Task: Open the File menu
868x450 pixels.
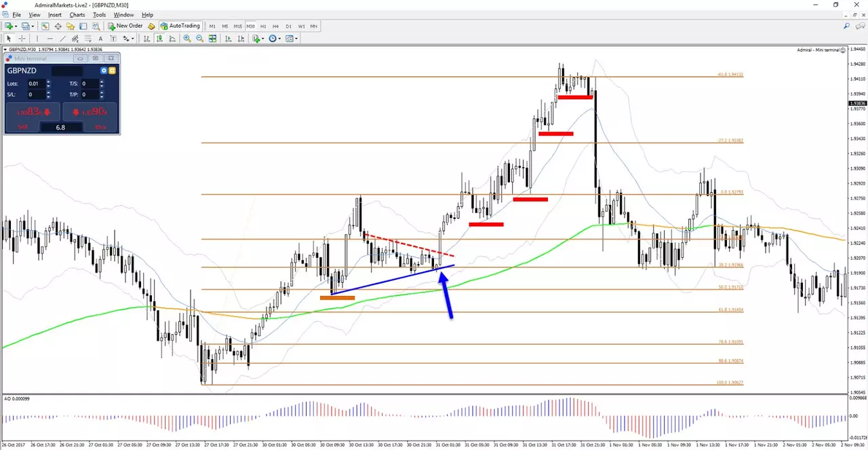Action: [17, 14]
